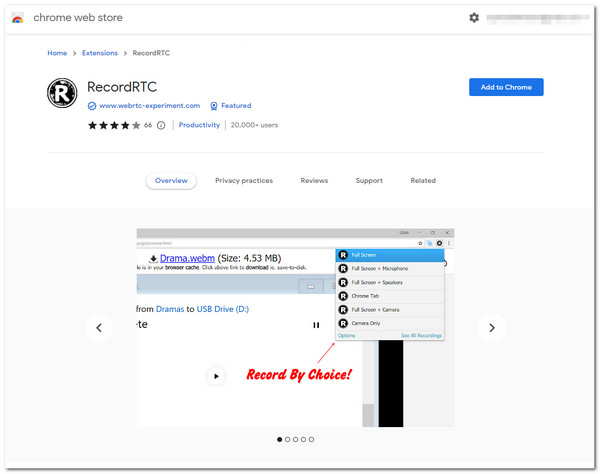Click the R icon beside Camera Only
Screen dimensions: 600x474
tap(343, 324)
